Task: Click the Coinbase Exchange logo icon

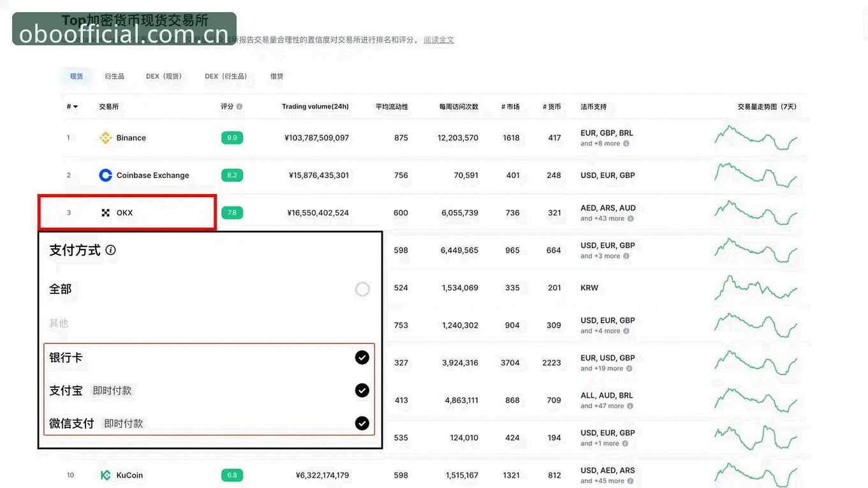Action: point(106,175)
